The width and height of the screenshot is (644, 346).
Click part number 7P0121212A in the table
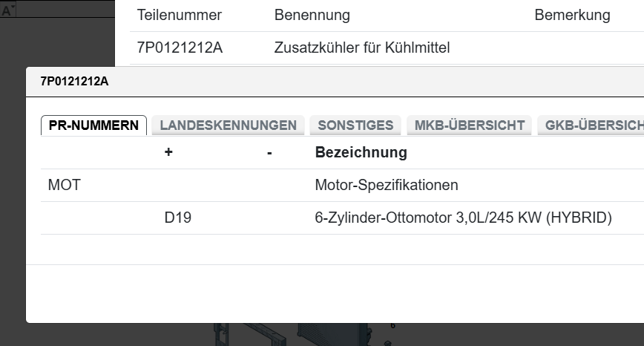[x=180, y=48]
